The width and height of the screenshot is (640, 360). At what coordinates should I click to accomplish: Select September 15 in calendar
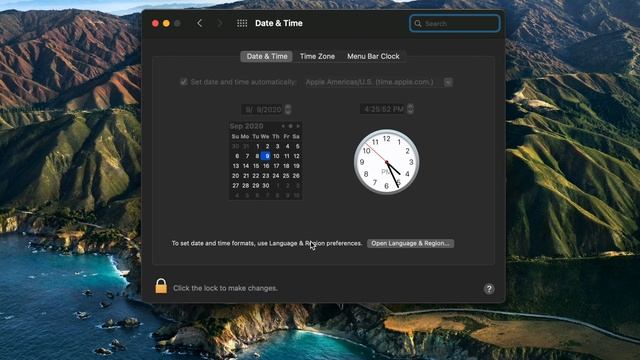click(x=256, y=166)
